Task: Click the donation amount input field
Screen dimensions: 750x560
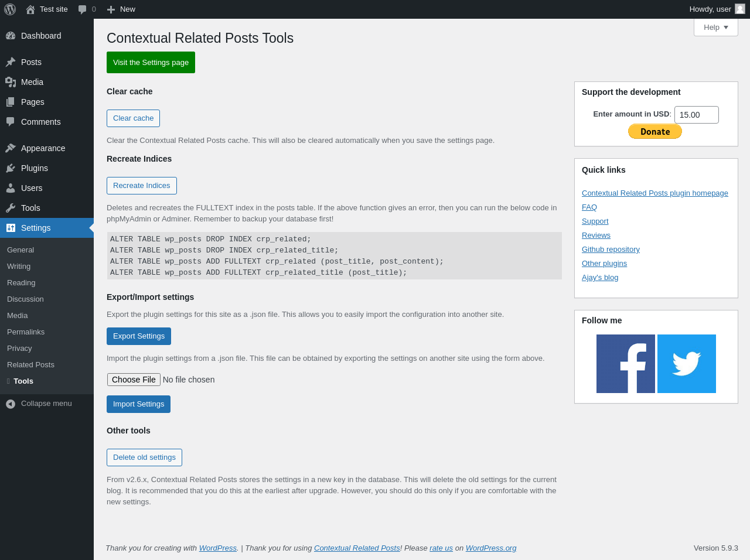Action: [x=696, y=115]
